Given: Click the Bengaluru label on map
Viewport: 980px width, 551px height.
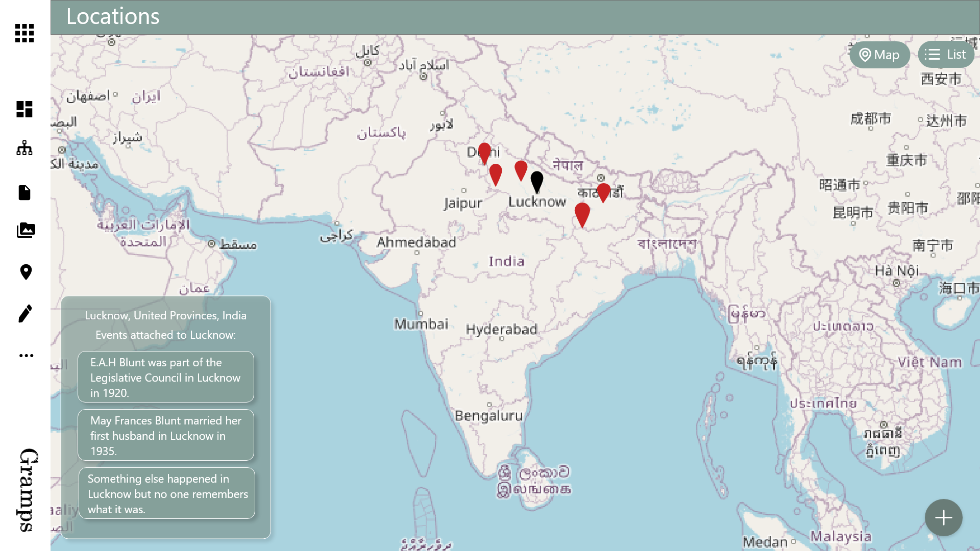Looking at the screenshot, I should pos(489,416).
